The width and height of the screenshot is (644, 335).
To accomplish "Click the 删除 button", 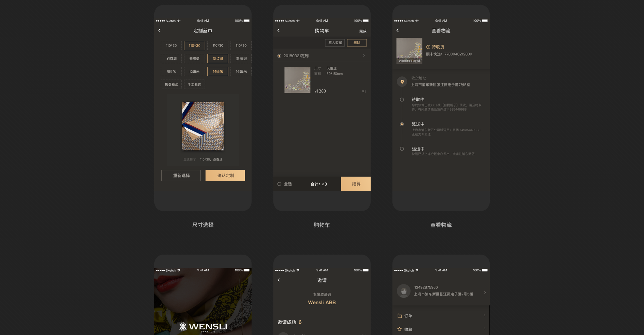I will click(x=357, y=43).
